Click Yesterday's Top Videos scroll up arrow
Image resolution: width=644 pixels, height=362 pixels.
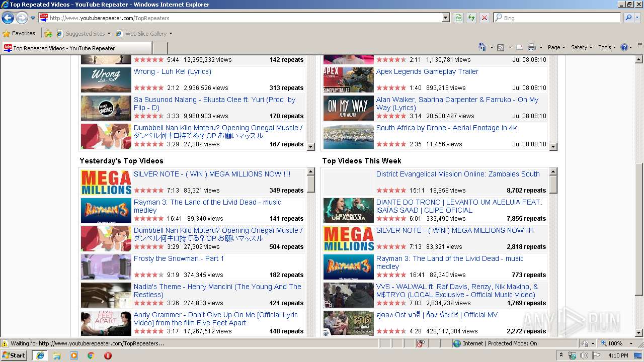311,172
